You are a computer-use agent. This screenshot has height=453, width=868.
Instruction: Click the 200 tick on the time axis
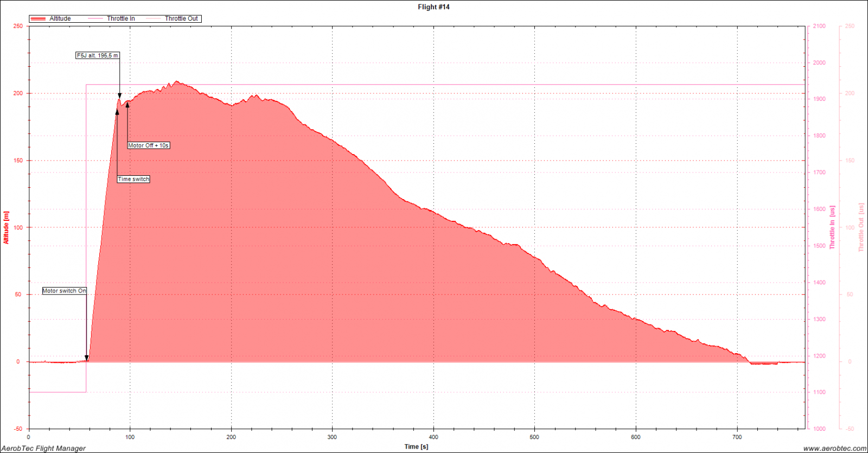pos(231,437)
